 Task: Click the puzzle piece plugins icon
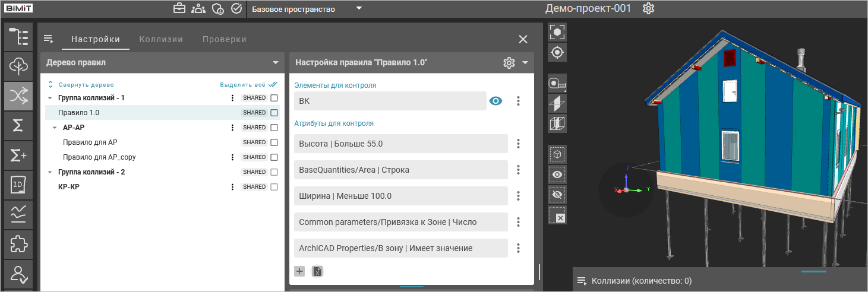point(18,244)
